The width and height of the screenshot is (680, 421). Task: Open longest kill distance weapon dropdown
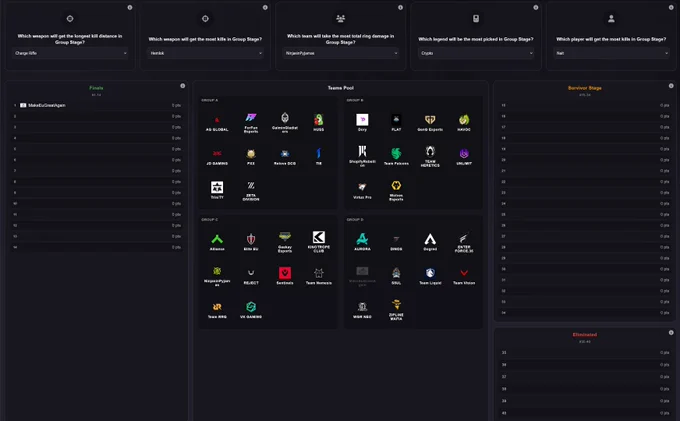pos(70,53)
